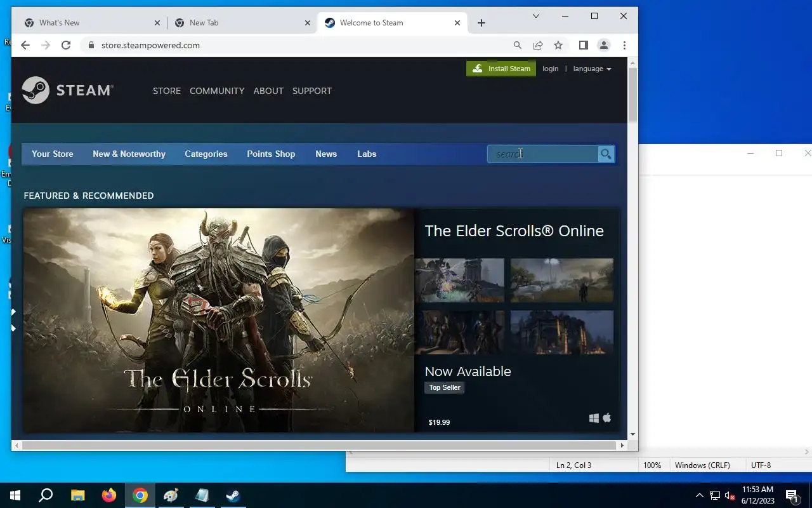
Task: Click the Apple platform icon on the capsule
Action: (x=607, y=418)
